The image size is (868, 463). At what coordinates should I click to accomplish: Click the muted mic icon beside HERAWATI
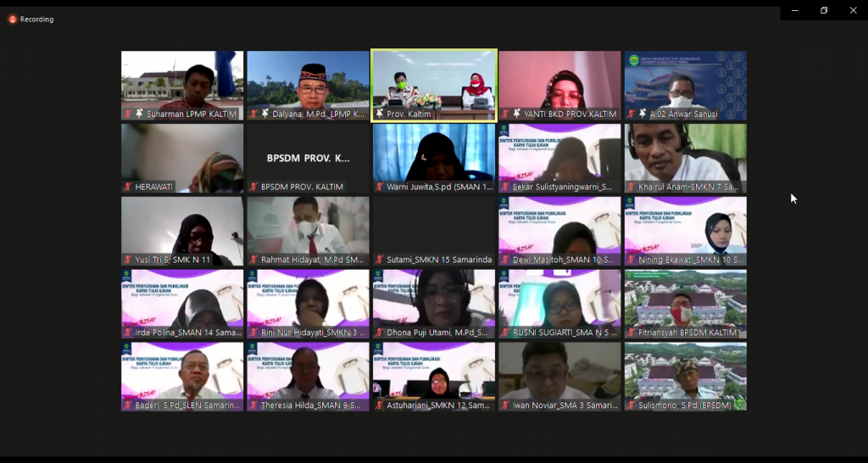click(x=128, y=187)
